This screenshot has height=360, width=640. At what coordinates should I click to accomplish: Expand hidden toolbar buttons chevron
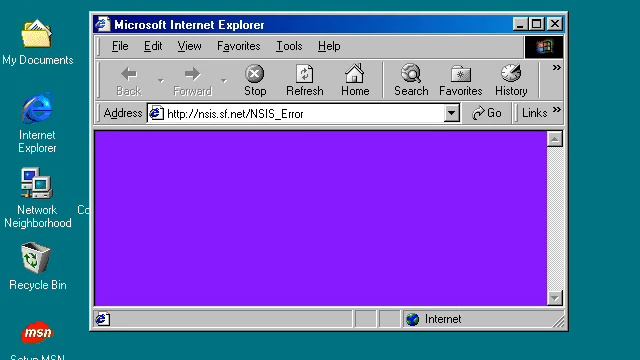pyautogui.click(x=556, y=68)
